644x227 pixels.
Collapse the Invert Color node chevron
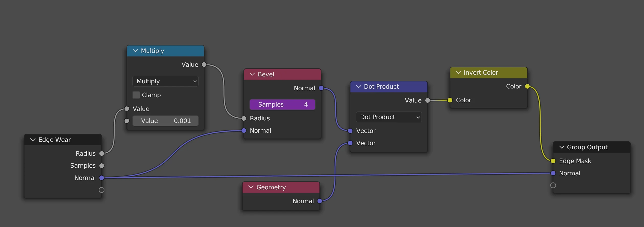(458, 72)
